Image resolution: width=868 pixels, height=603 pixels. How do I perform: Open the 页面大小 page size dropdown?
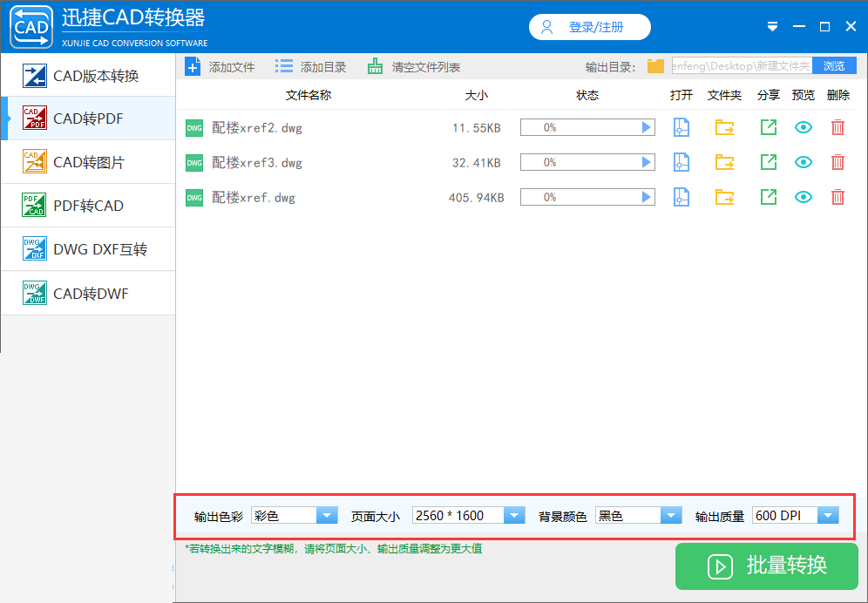coord(513,516)
